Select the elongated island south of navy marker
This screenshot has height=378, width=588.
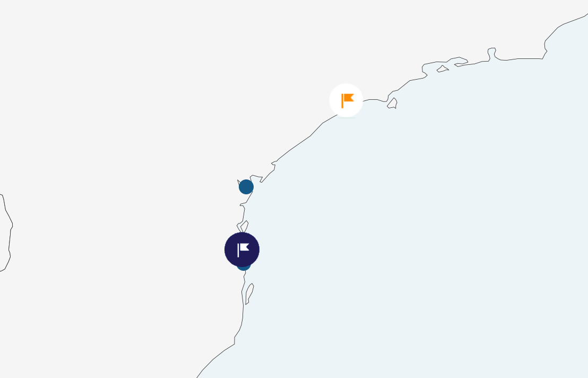(249, 294)
